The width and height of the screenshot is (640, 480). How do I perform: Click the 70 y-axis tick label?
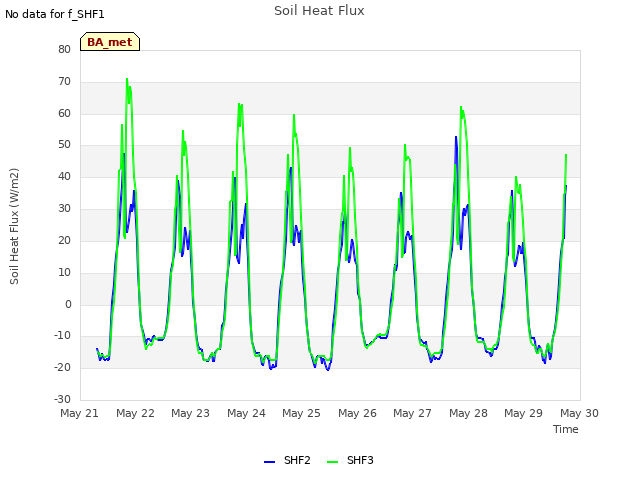(64, 82)
